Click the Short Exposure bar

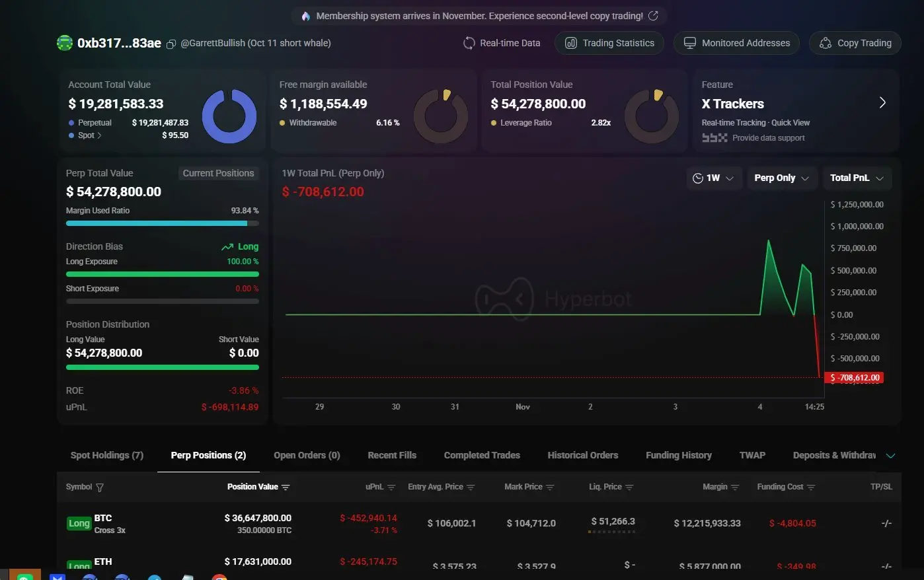163,301
